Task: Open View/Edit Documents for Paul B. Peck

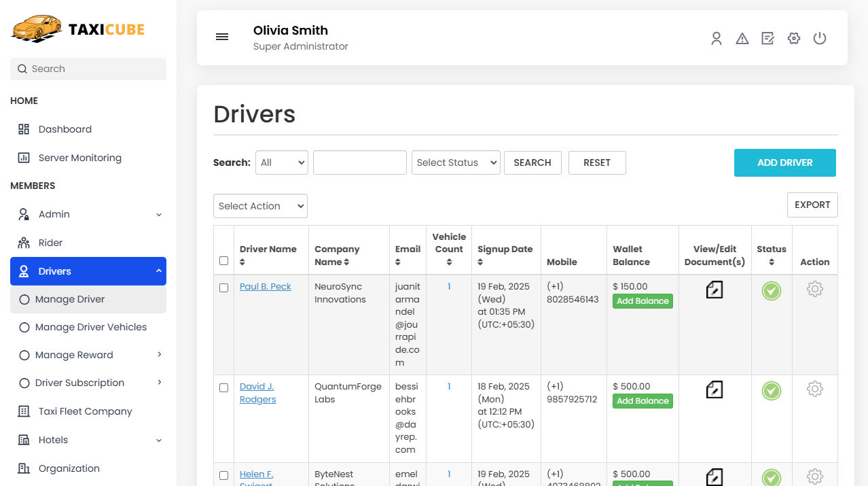Action: [714, 289]
